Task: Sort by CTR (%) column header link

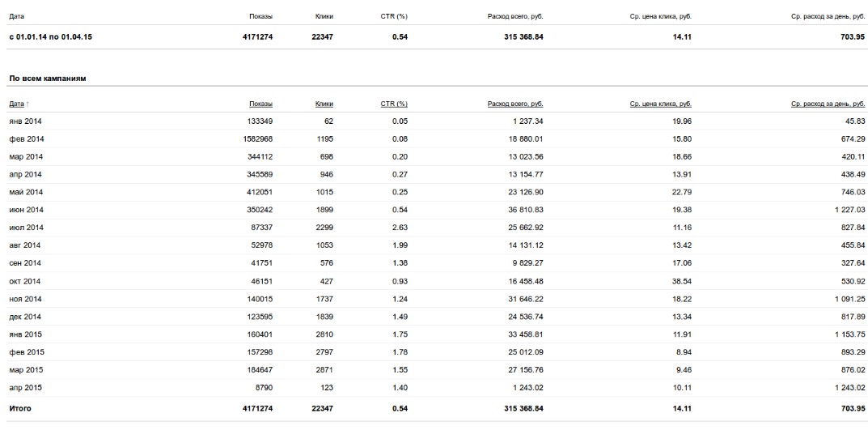Action: [394, 104]
